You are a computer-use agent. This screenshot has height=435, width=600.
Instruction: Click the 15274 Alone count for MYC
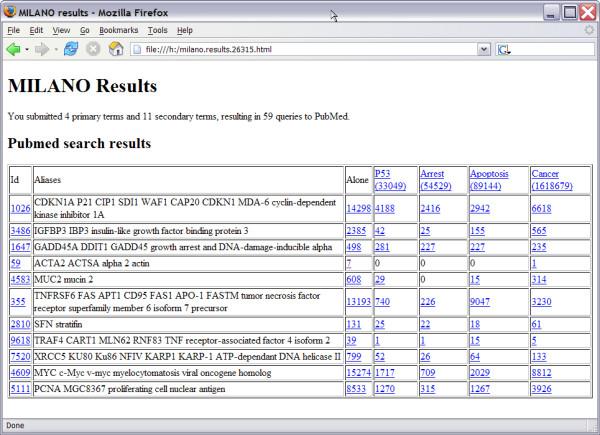(359, 373)
